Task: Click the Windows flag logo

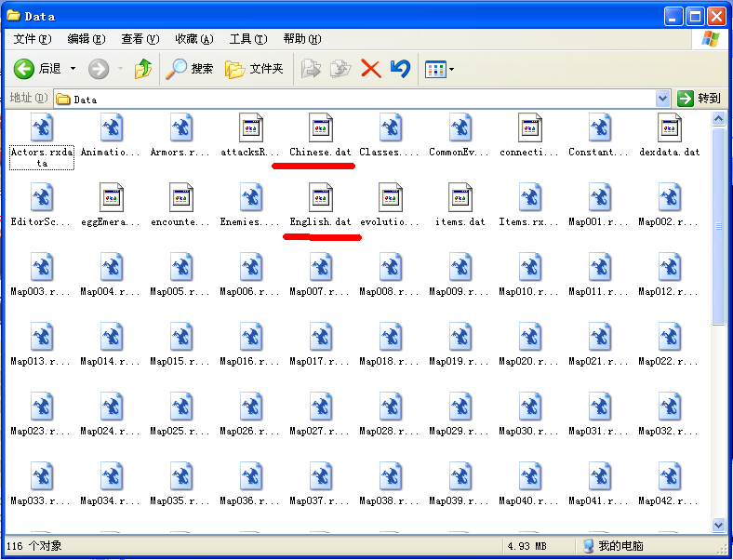Action: (x=711, y=39)
